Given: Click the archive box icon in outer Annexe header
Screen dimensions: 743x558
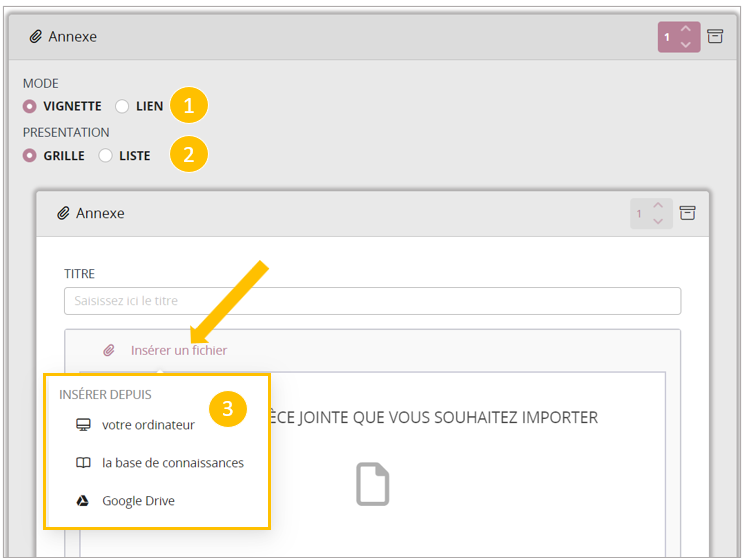Looking at the screenshot, I should tap(714, 37).
